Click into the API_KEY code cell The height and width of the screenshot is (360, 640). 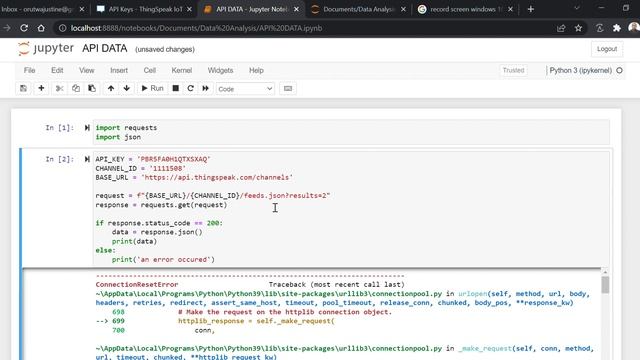point(351,209)
